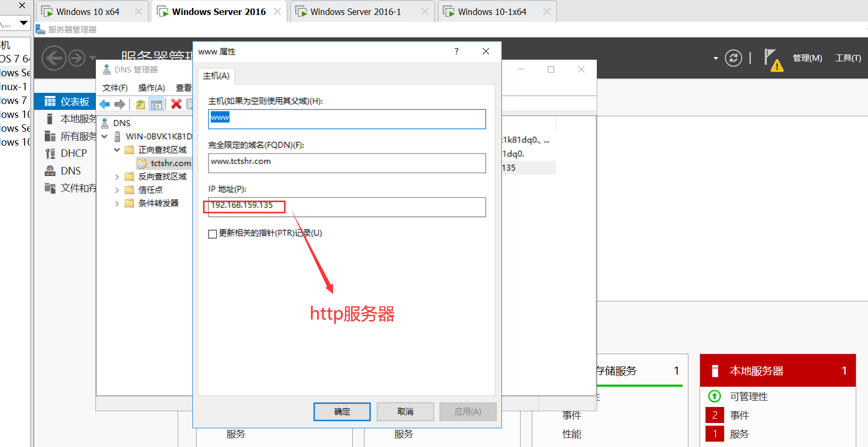The height and width of the screenshot is (447, 868).
Task: Click the 主机 name input field
Action: coord(347,119)
